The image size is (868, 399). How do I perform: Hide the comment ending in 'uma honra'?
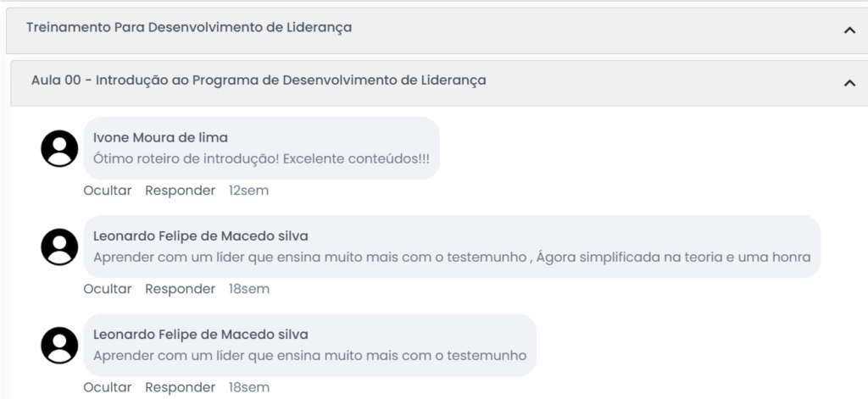pyautogui.click(x=108, y=289)
